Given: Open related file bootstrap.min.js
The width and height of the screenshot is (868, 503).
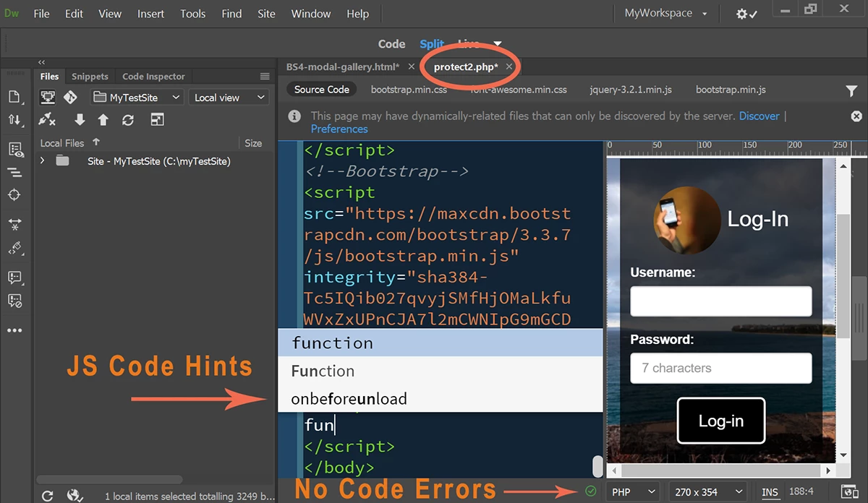Looking at the screenshot, I should coord(731,90).
